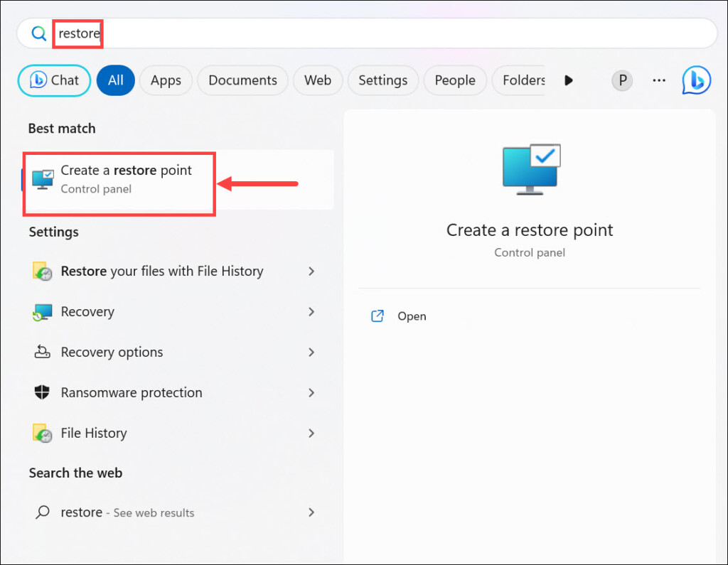728x565 pixels.
Task: Switch to the Settings filter tab
Action: pyautogui.click(x=382, y=80)
